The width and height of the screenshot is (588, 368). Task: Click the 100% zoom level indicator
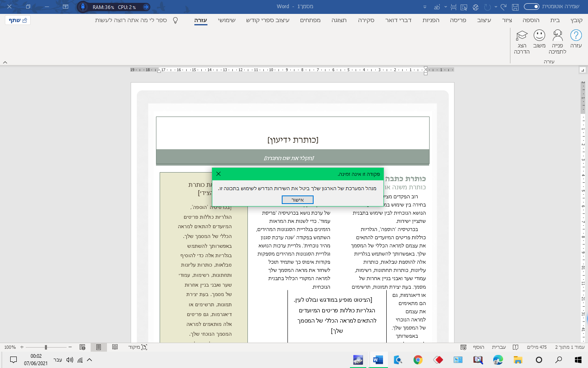pyautogui.click(x=10, y=347)
